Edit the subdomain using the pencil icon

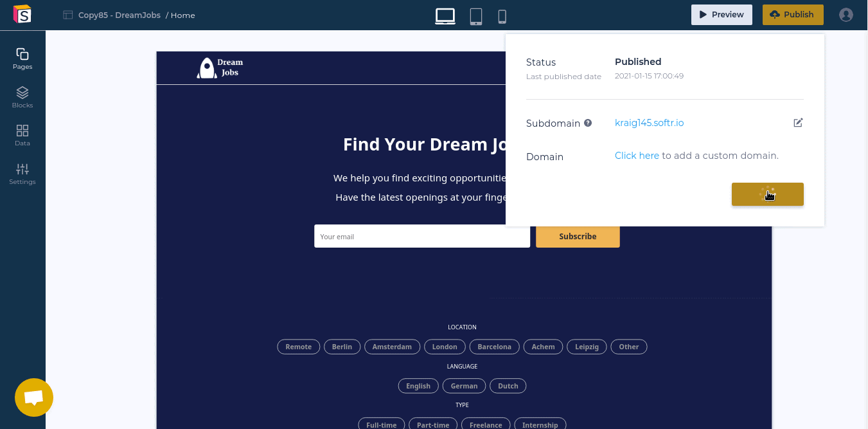click(x=797, y=122)
